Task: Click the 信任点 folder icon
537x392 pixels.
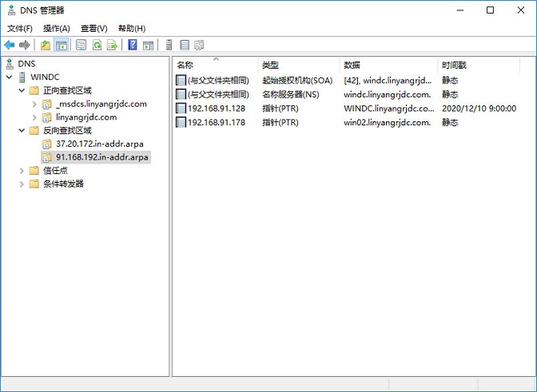Action: click(x=34, y=170)
